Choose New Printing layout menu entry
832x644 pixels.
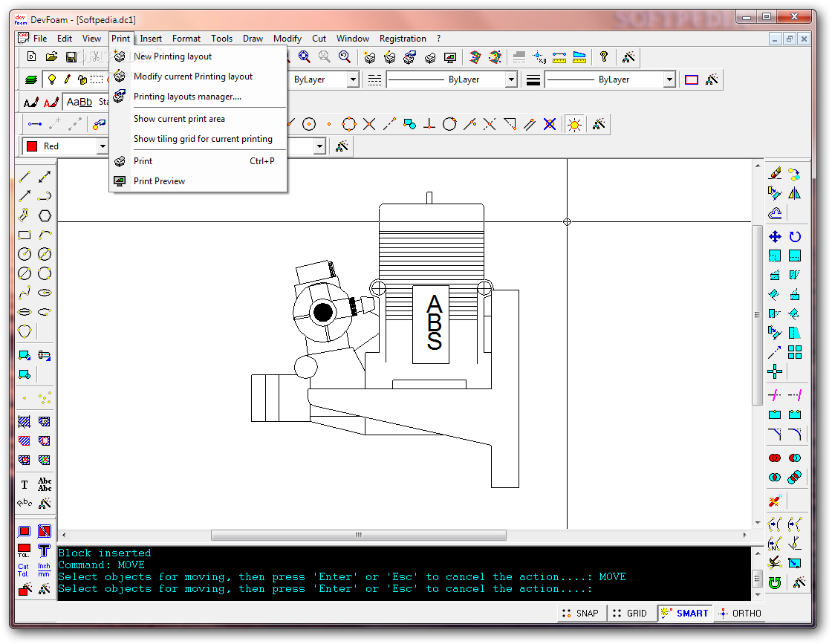click(x=198, y=56)
